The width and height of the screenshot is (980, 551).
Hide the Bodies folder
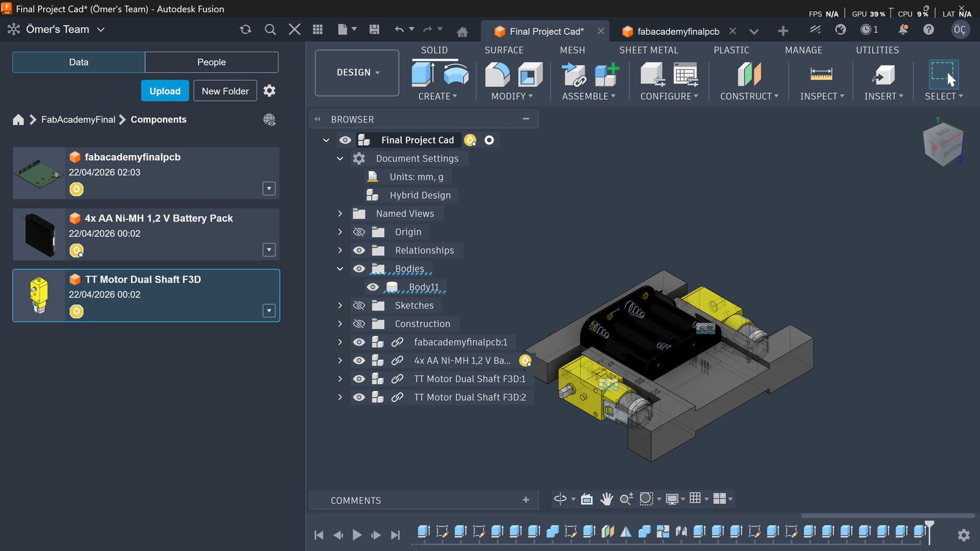pyautogui.click(x=359, y=269)
